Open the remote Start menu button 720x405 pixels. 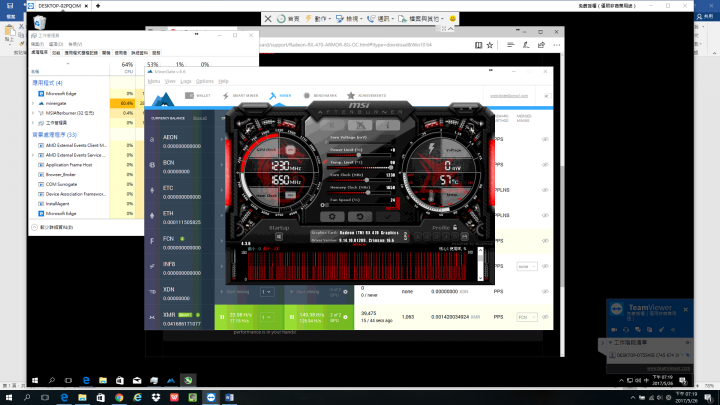[x=35, y=380]
